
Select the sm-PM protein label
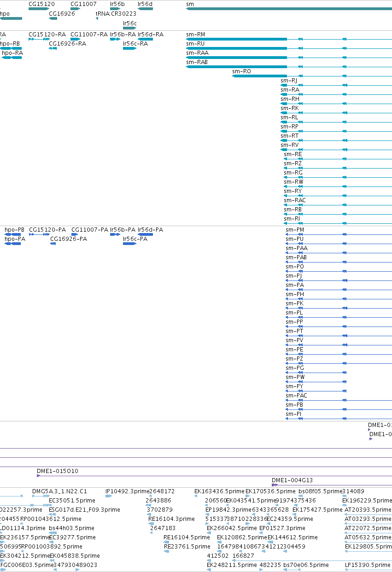tap(295, 230)
